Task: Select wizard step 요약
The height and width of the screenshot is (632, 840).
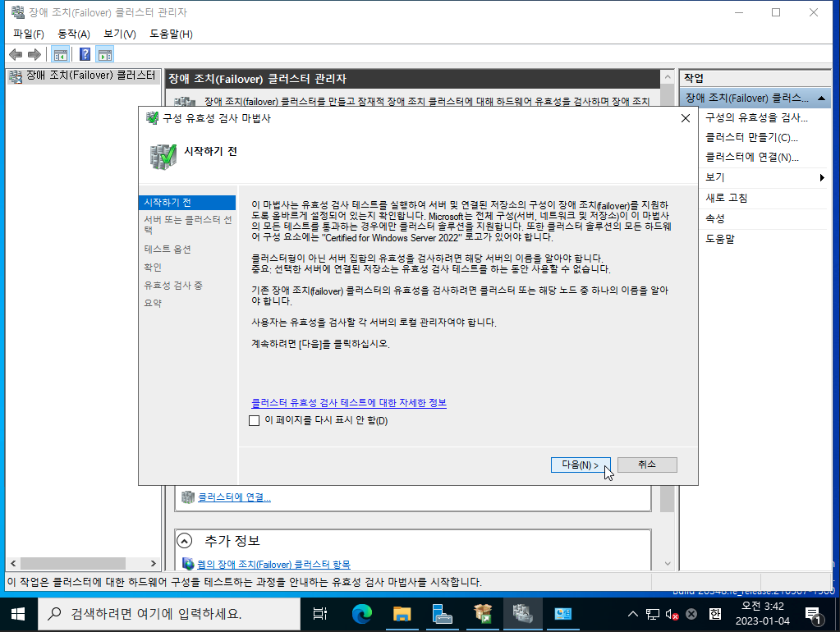Action: (153, 303)
